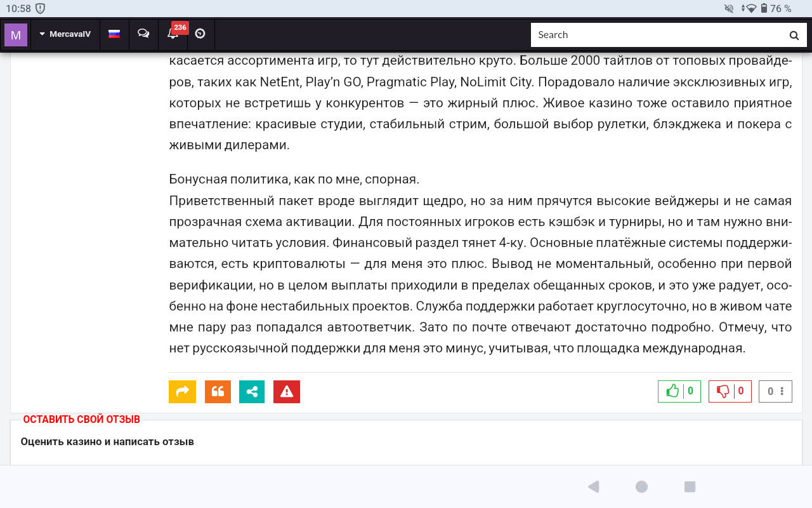Share the review via teal share icon
The height and width of the screenshot is (508, 812).
point(252,392)
